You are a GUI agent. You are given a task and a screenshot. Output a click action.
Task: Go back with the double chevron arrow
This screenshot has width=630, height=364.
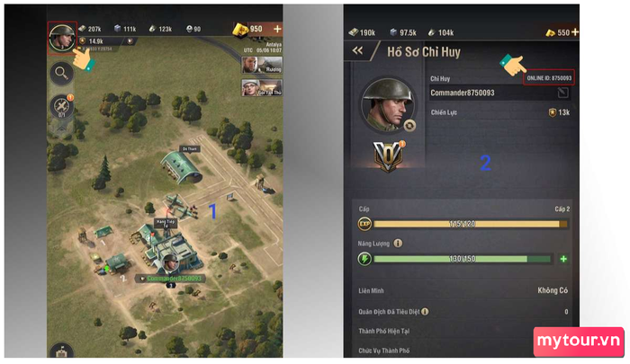357,50
